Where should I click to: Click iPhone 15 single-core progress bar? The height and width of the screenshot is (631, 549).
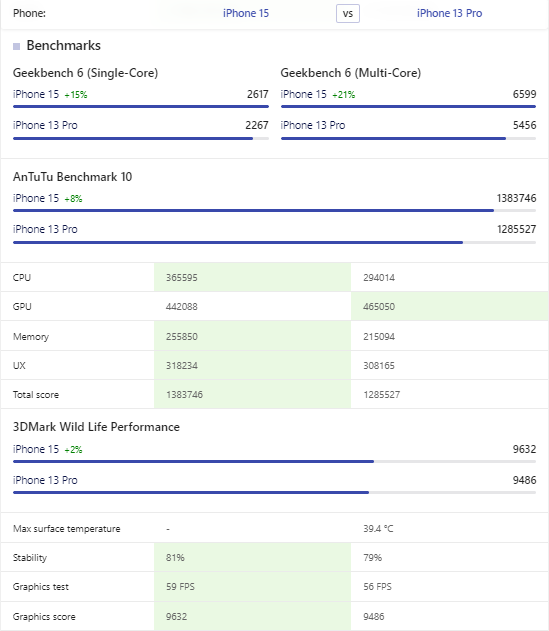(x=141, y=107)
